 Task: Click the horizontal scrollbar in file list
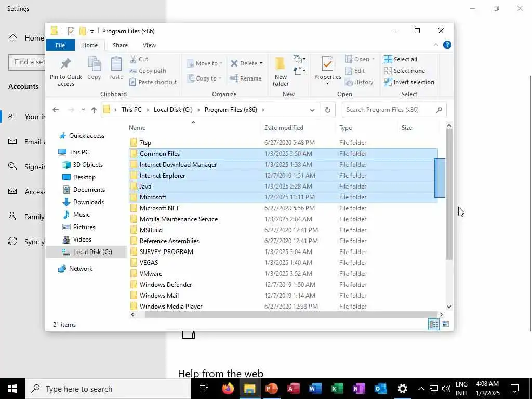(291, 314)
